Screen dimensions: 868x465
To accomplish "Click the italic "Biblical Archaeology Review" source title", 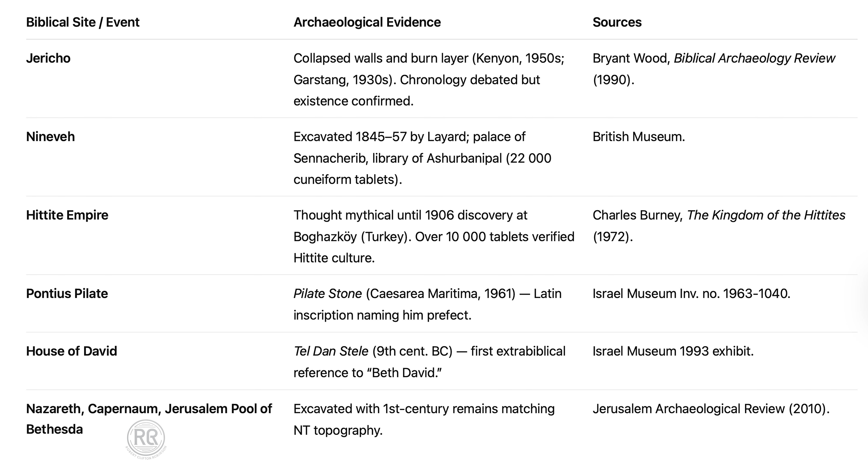I will pyautogui.click(x=754, y=58).
